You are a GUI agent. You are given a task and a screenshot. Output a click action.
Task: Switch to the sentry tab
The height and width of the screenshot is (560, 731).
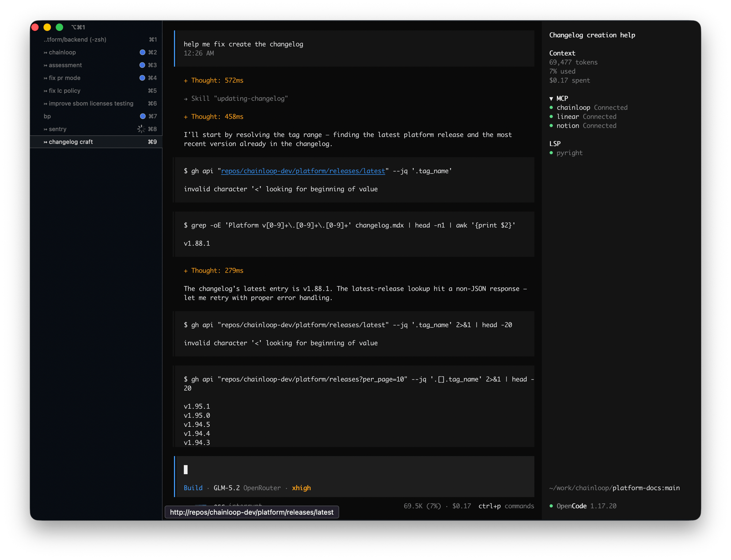click(96, 129)
